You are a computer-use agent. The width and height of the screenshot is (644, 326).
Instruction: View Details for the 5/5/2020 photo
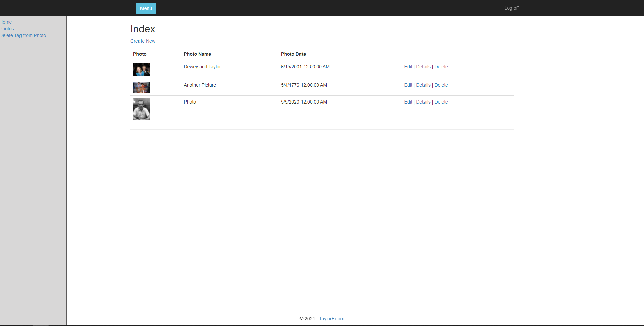coord(423,102)
